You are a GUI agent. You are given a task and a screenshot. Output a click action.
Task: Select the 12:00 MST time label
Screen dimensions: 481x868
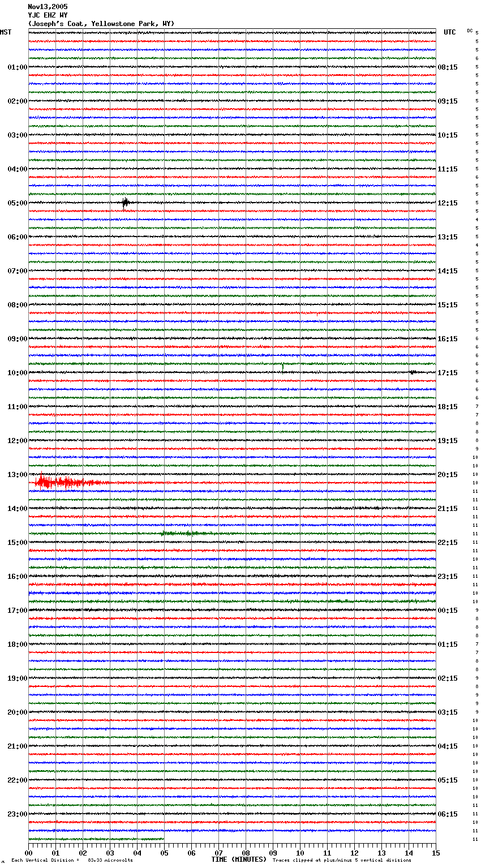18,441
